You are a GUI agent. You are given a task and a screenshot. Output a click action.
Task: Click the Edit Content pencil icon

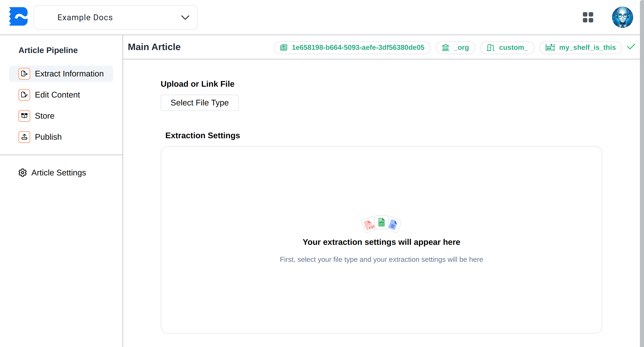24,95
